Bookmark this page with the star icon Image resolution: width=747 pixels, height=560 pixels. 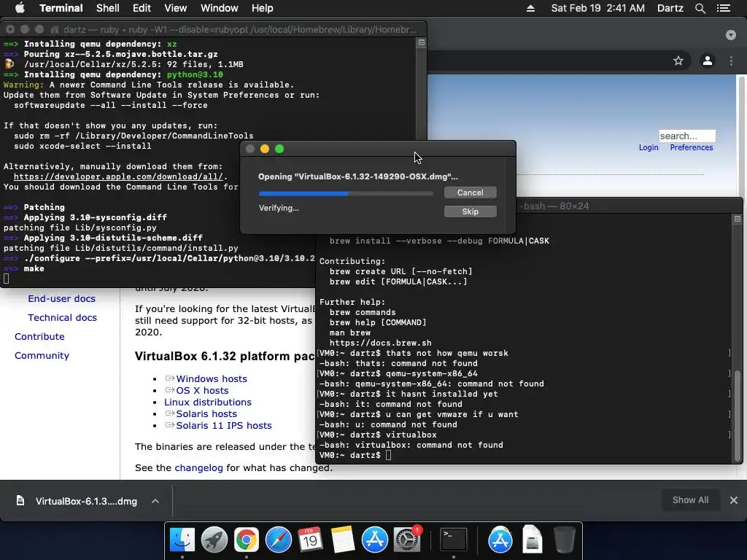(678, 61)
